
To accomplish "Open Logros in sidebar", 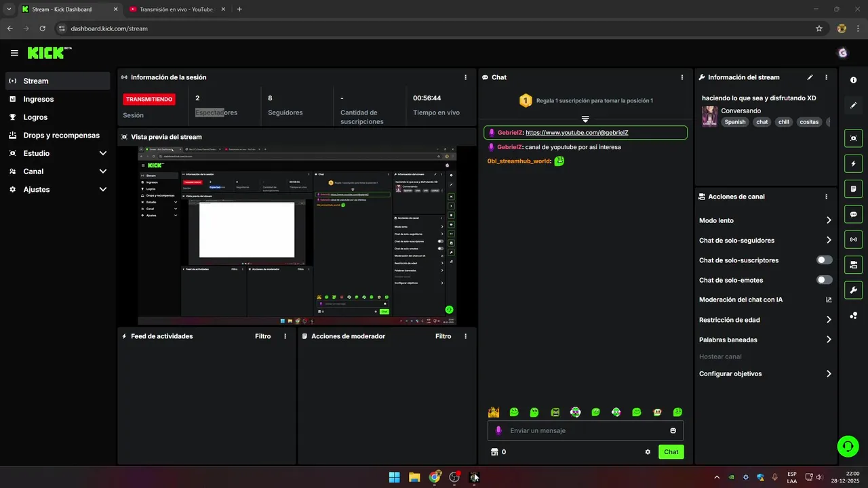I will click(58, 117).
